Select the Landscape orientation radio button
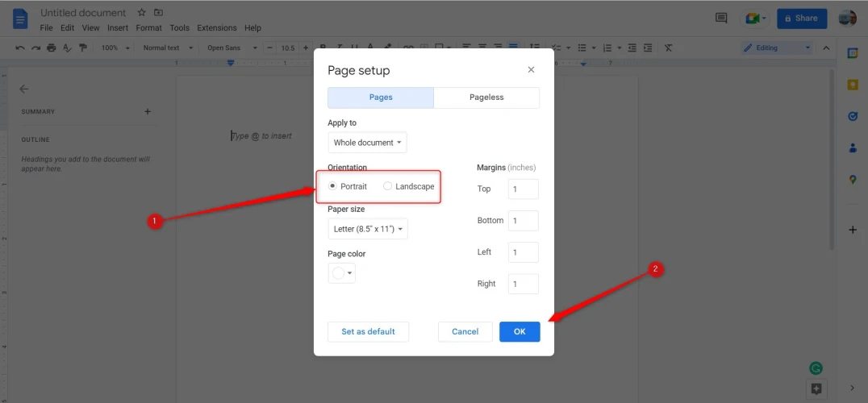This screenshot has width=868, height=403. [388, 186]
